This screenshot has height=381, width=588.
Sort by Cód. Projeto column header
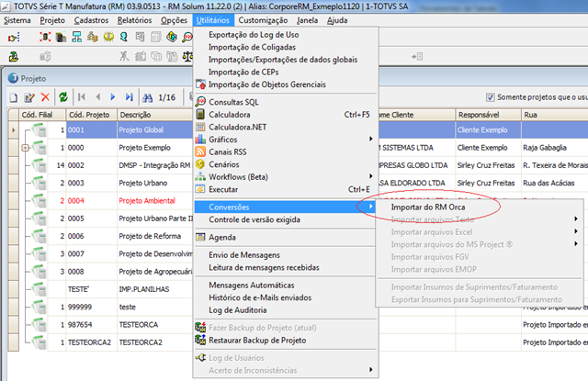tap(92, 115)
